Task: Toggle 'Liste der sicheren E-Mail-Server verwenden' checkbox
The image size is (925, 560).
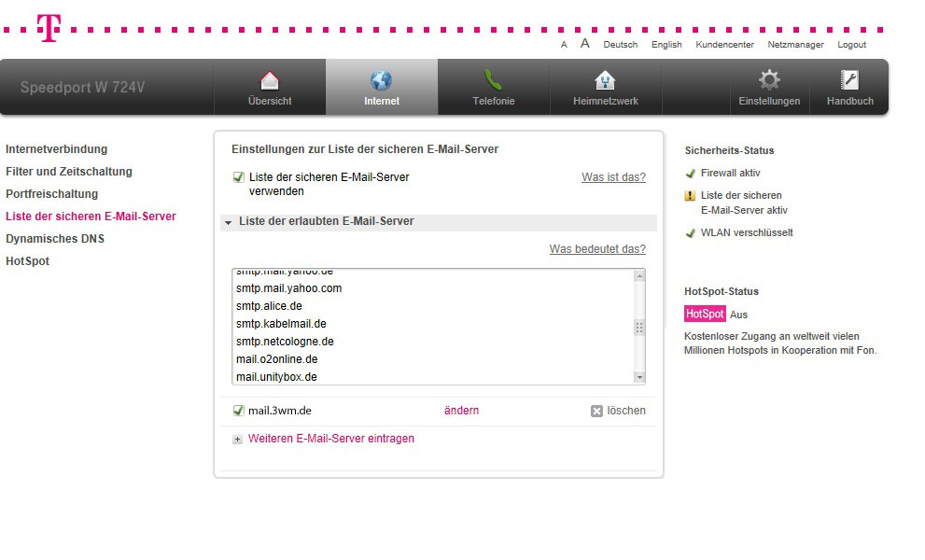Action: (238, 177)
